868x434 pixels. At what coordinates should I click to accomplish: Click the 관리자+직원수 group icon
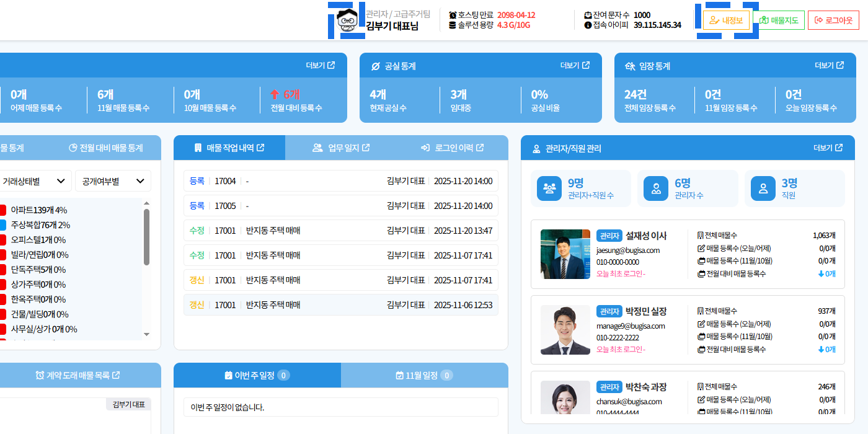[x=549, y=188]
